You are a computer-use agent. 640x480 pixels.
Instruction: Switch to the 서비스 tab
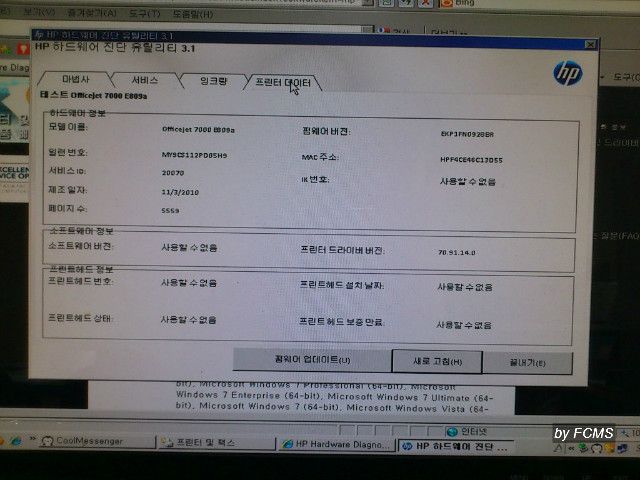click(x=144, y=80)
